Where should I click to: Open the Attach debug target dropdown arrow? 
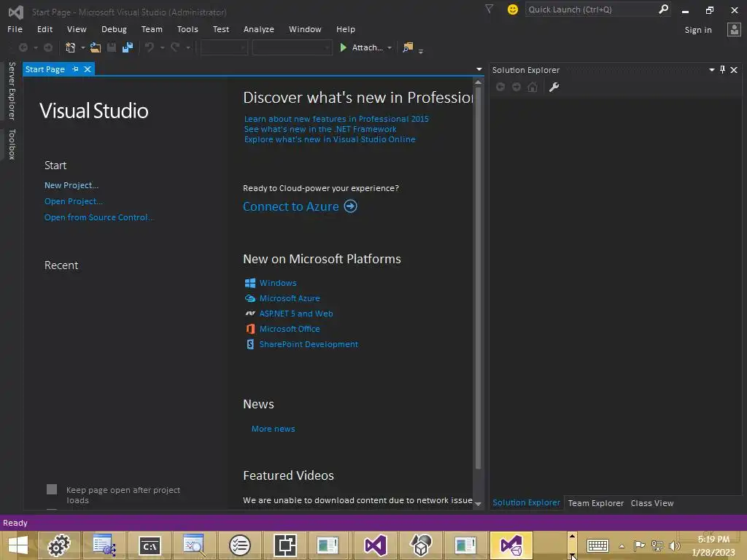coord(390,47)
